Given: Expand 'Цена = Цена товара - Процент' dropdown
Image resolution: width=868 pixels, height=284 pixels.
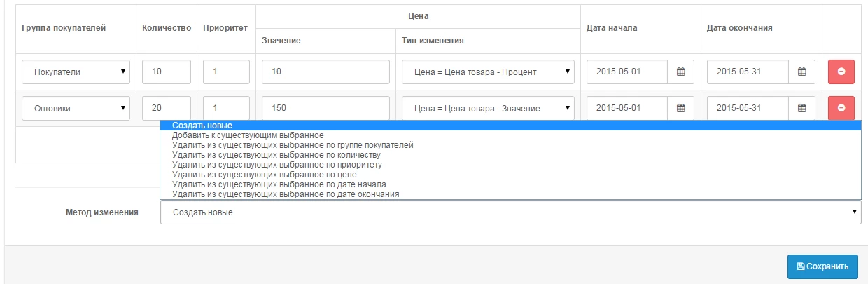Looking at the screenshot, I should pos(488,72).
